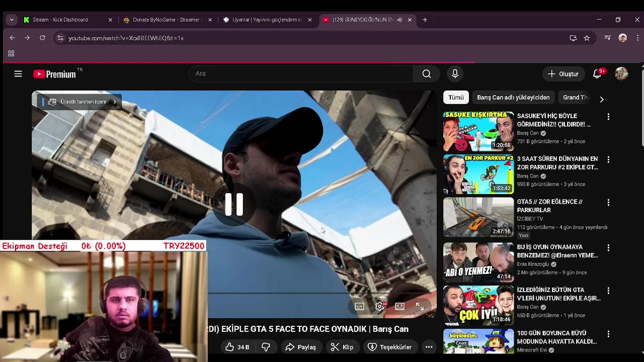Show next filter chips with arrow

(602, 99)
